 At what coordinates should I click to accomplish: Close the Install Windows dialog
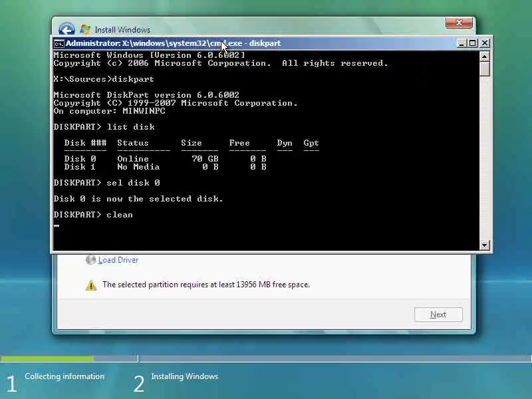point(459,23)
